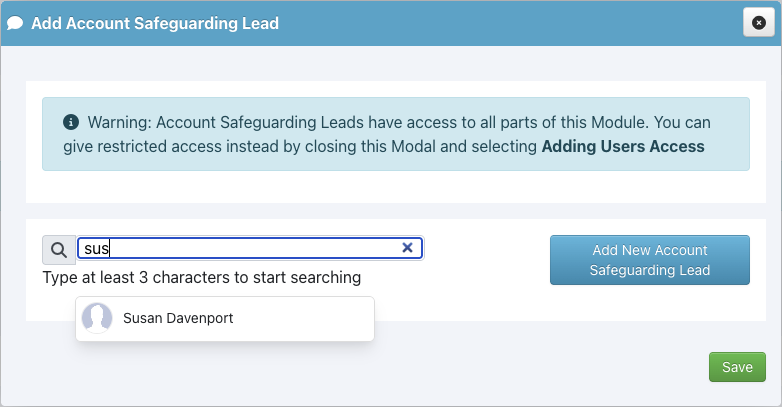The height and width of the screenshot is (407, 782).
Task: Close the Add Account Safeguarding Lead modal
Action: (x=759, y=22)
